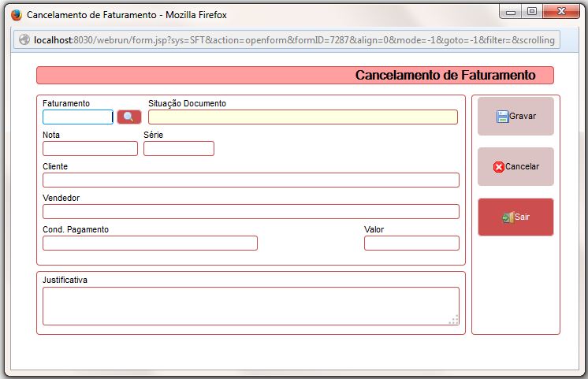Click the 'Situação Documento' label
588x379 pixels.
[187, 104]
